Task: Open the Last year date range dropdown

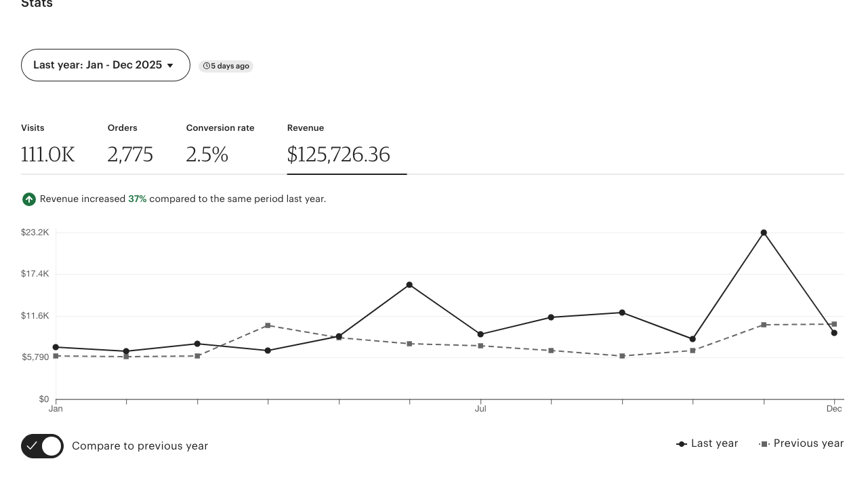Action: pos(105,65)
